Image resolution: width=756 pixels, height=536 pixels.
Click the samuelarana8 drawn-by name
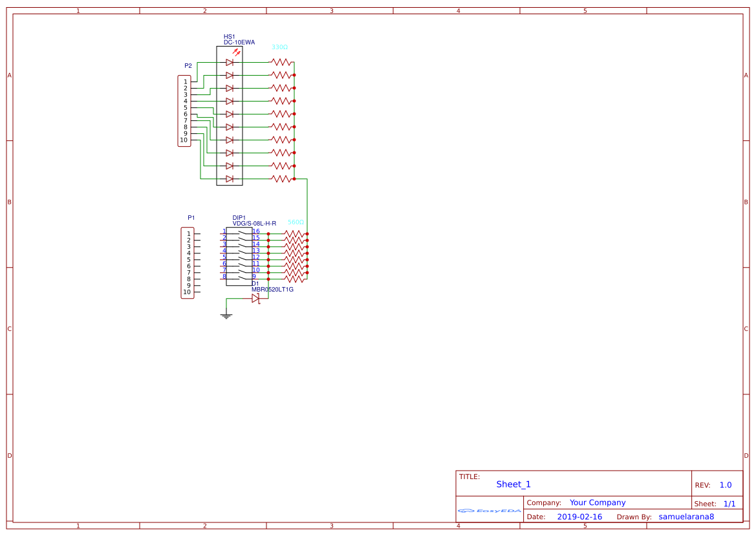[x=686, y=517]
